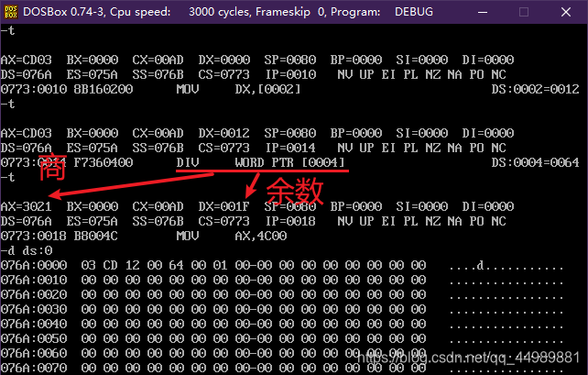Image resolution: width=588 pixels, height=375 pixels.
Task: Click the ASCII column showing ....d
Action: tap(506, 265)
